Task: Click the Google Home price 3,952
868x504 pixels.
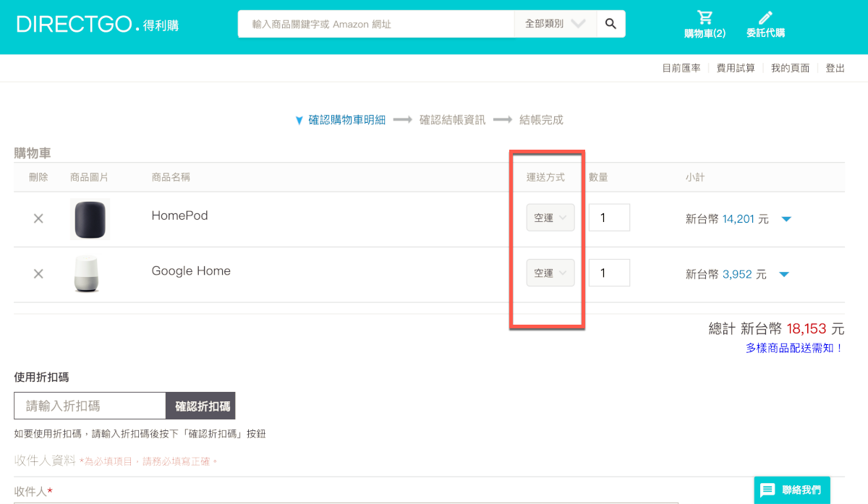Action: coord(736,274)
